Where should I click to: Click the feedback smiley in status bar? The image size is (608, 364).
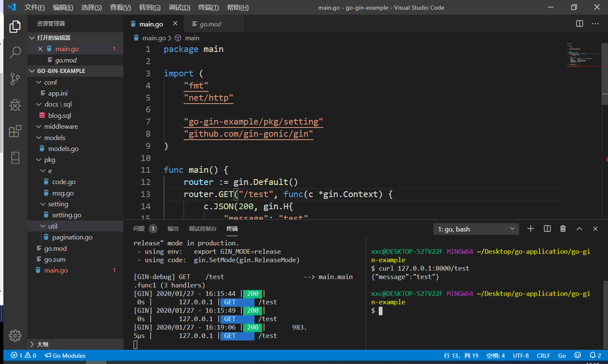coord(577,355)
